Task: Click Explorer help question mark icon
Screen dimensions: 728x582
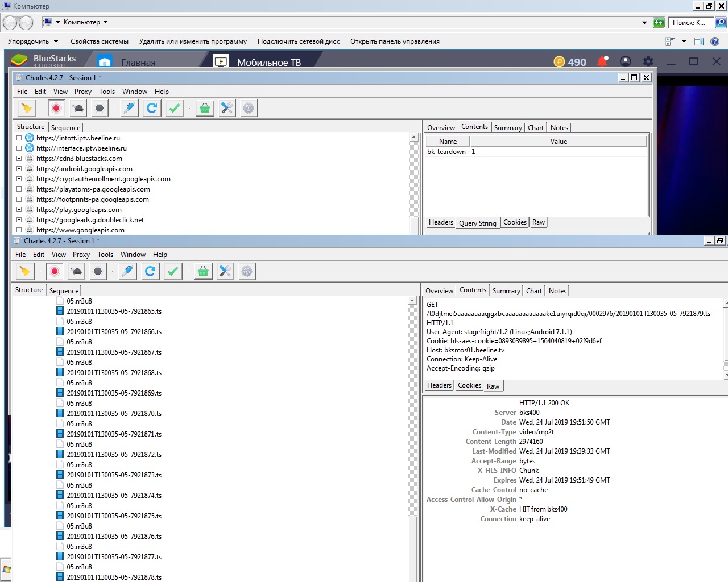Action: tap(715, 41)
